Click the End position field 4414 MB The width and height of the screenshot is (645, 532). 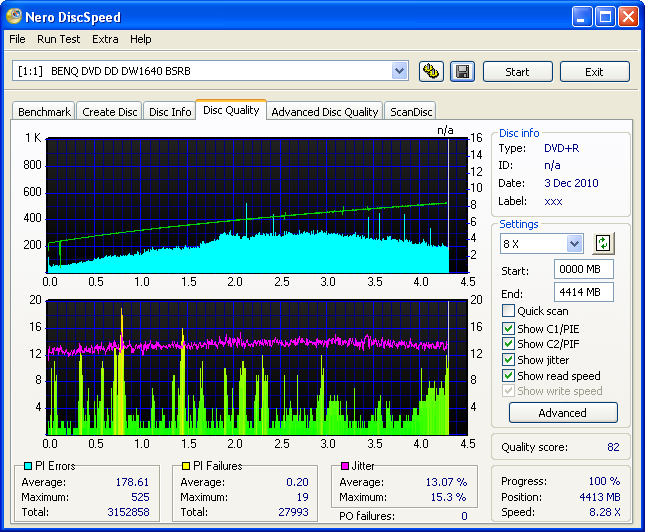584,292
